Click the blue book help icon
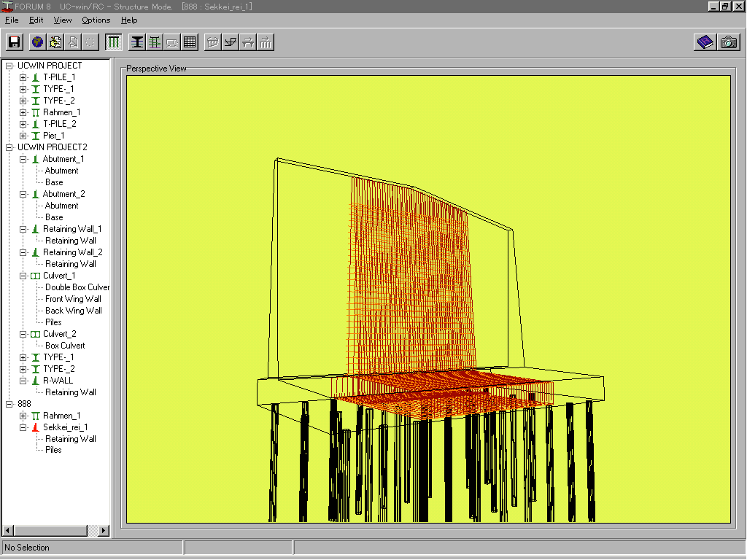Screen dimensions: 747x560 point(705,42)
